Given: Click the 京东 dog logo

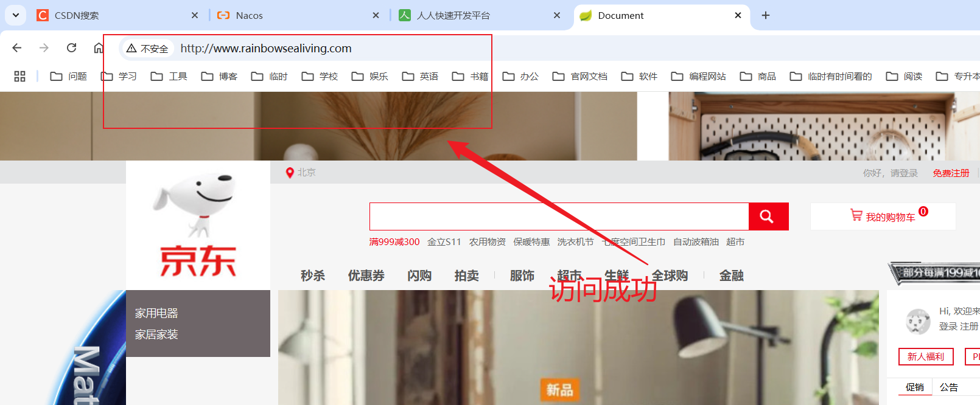Looking at the screenshot, I should click(x=198, y=225).
